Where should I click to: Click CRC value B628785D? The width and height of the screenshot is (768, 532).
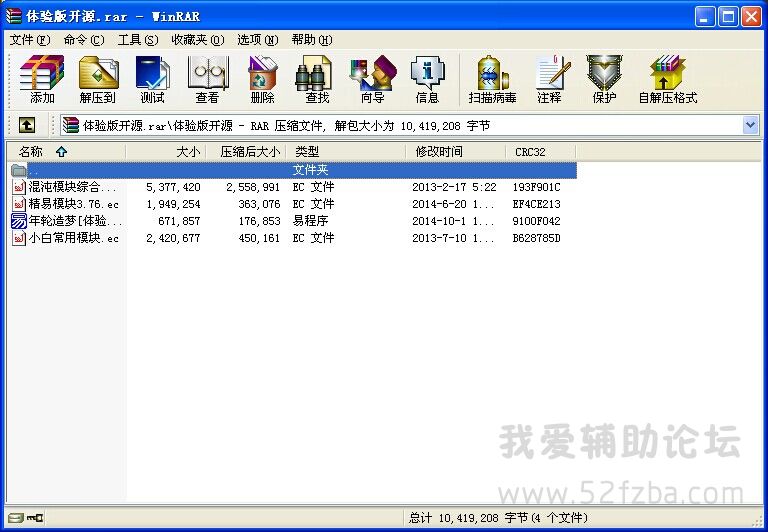[536, 239]
